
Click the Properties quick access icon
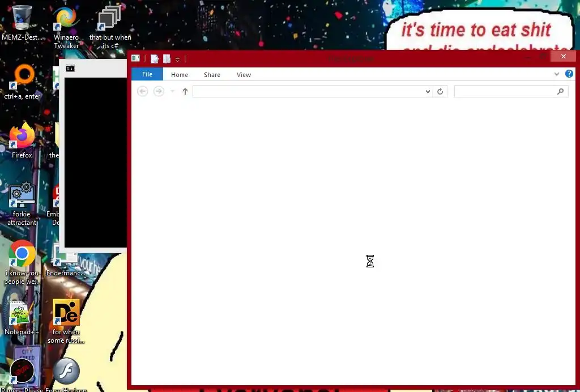(154, 59)
